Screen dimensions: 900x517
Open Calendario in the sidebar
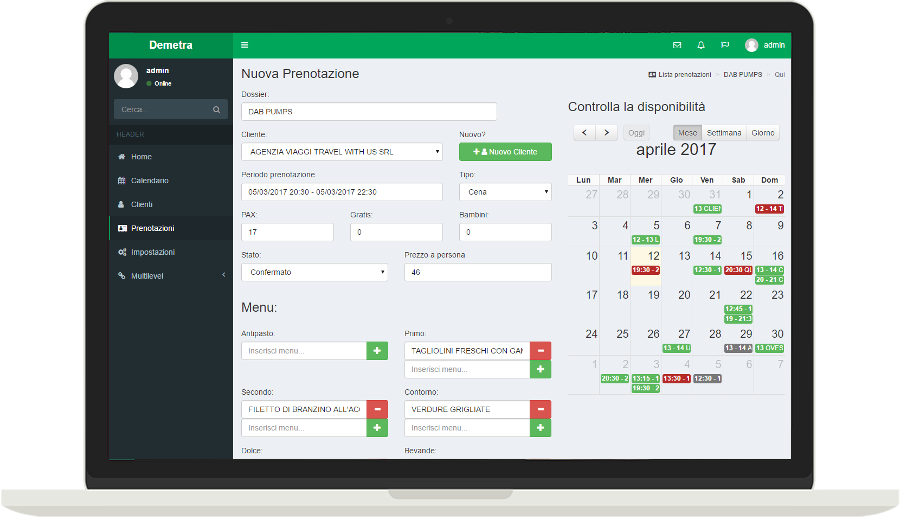coord(150,181)
